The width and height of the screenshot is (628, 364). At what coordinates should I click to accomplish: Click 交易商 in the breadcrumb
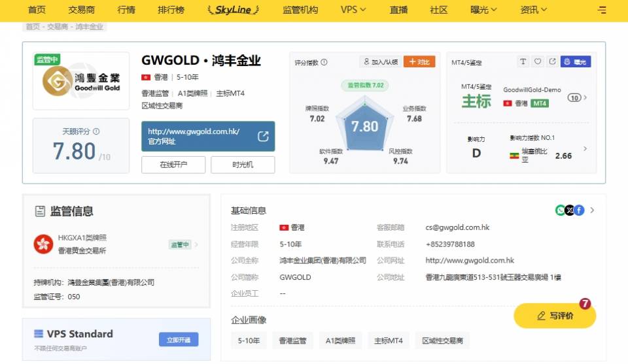tap(58, 27)
